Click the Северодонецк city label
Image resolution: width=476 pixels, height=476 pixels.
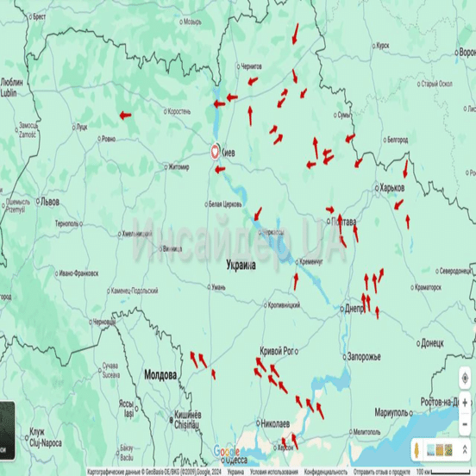click(x=455, y=271)
